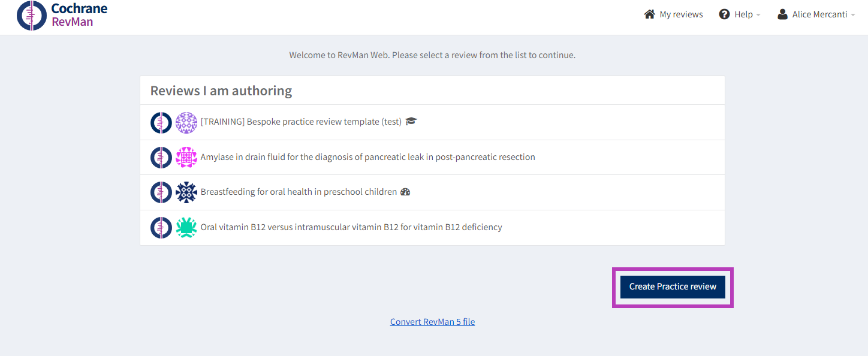868x356 pixels.
Task: Open the TRAINING Bespoke practice review template
Action: point(301,122)
